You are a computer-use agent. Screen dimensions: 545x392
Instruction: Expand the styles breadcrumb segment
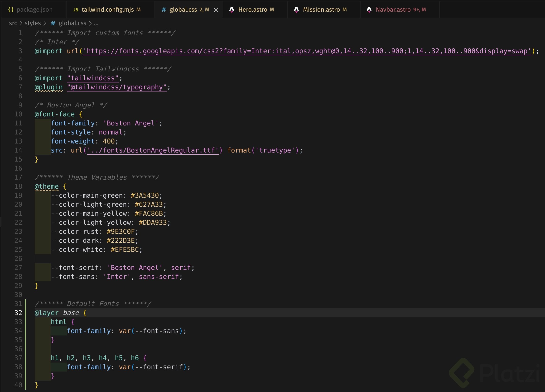[33, 23]
